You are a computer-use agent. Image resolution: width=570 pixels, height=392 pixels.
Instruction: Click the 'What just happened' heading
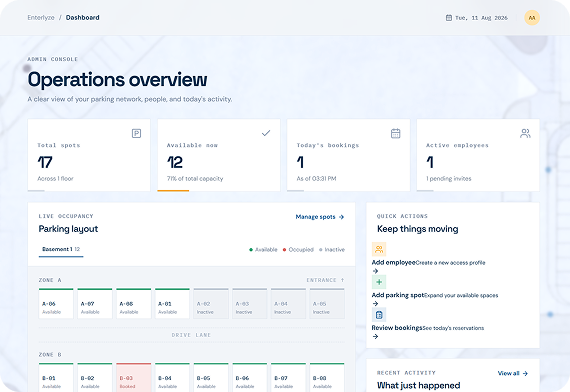point(418,385)
